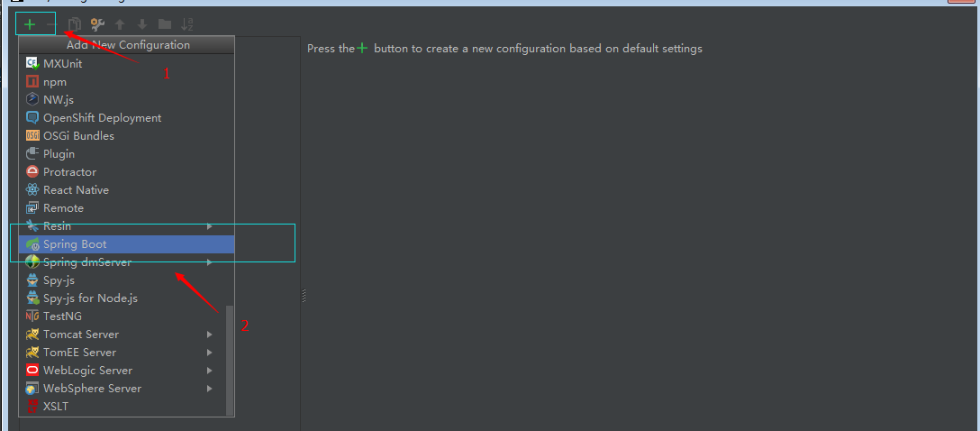Select the React Native label in the list
The height and width of the screenshot is (431, 980).
[x=76, y=190]
